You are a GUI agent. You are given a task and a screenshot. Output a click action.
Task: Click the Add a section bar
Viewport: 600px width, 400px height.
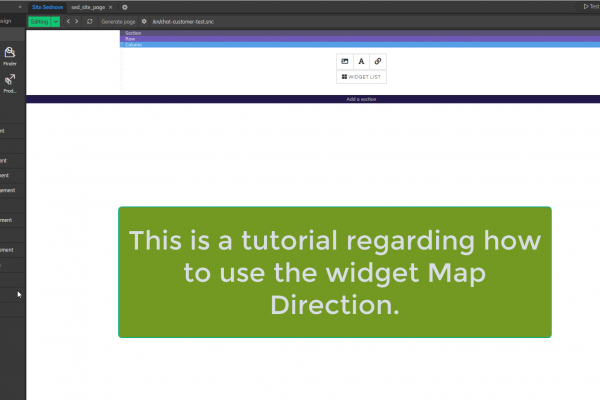361,100
